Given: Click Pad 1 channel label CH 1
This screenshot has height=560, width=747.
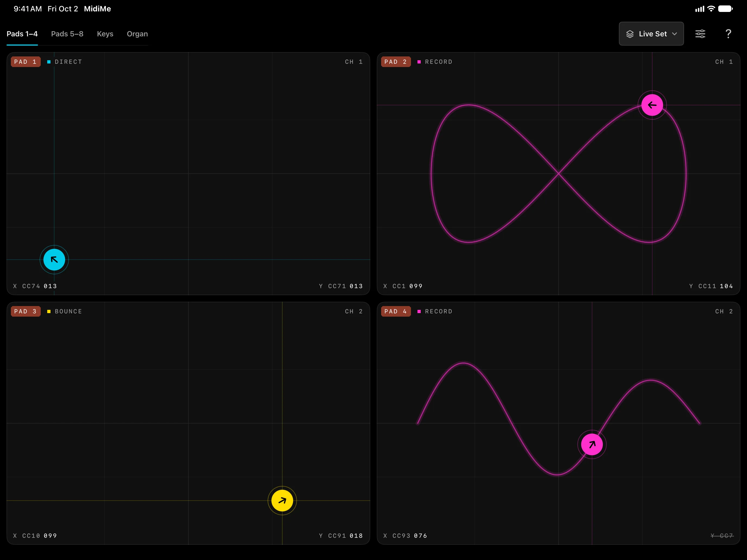Looking at the screenshot, I should pos(354,62).
